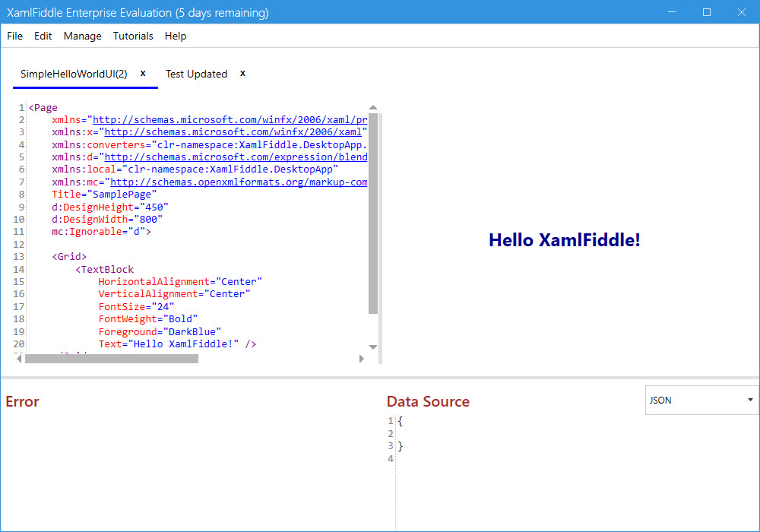This screenshot has height=532, width=760.
Task: Click the code editor scroll-up arrow
Action: tap(372, 108)
